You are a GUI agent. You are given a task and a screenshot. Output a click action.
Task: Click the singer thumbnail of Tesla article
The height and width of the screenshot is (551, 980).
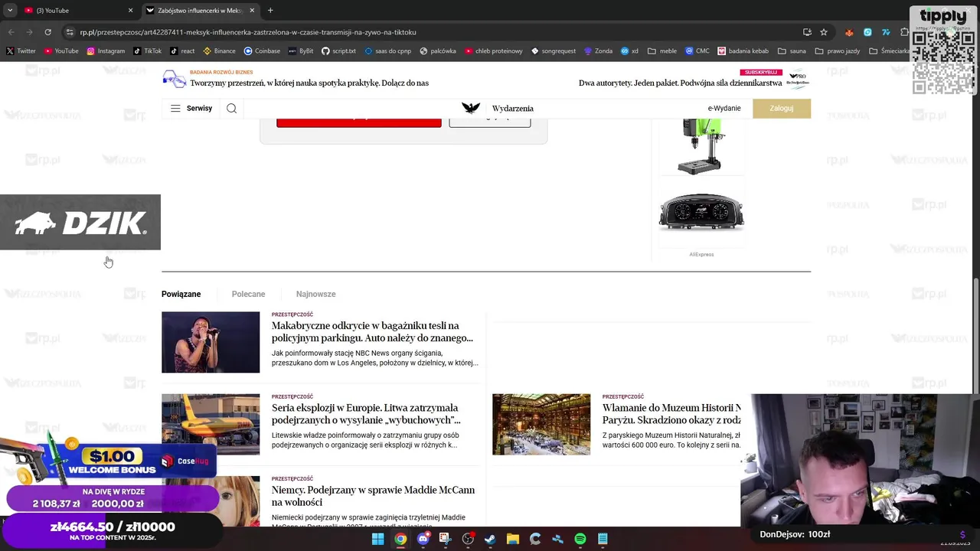(211, 342)
